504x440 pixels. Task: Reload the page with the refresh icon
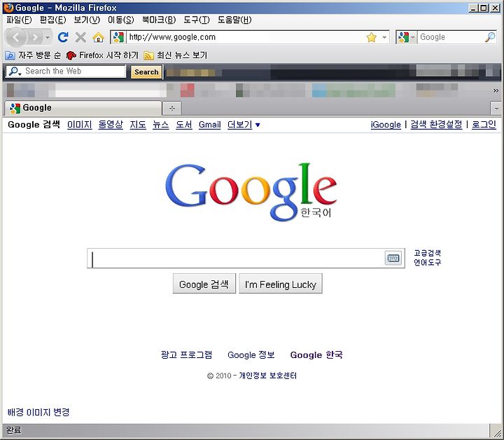[63, 37]
